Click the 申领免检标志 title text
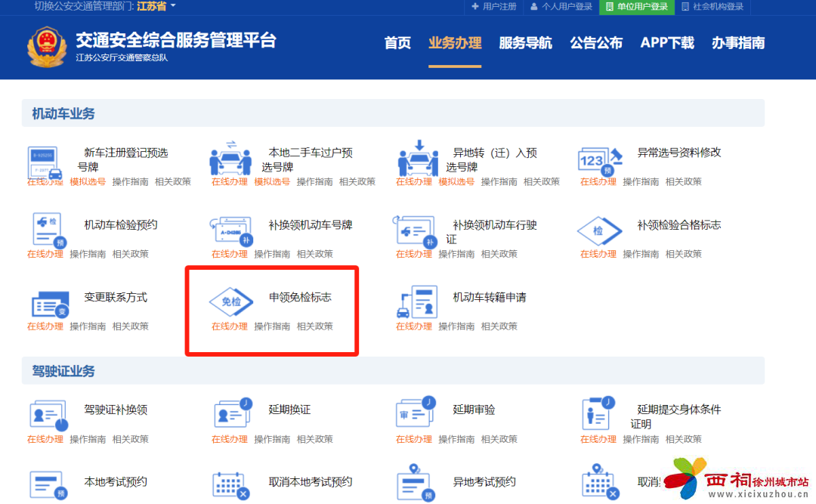The width and height of the screenshot is (816, 504). click(300, 297)
